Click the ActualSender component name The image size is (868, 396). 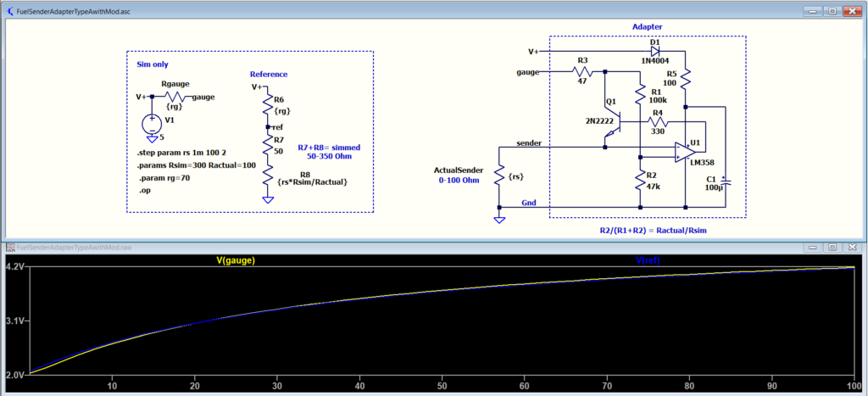pos(459,170)
